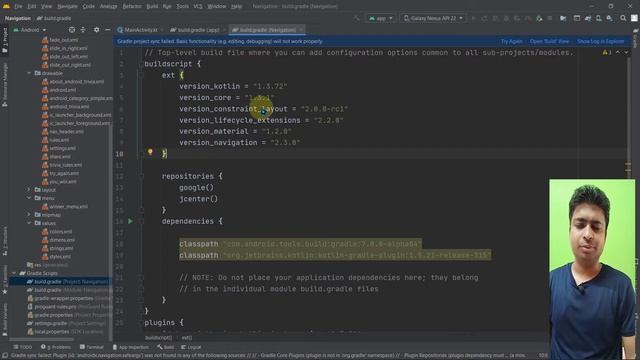Select winner_menu.xml file
Viewport: 640px width, 360px height.
tap(65, 207)
